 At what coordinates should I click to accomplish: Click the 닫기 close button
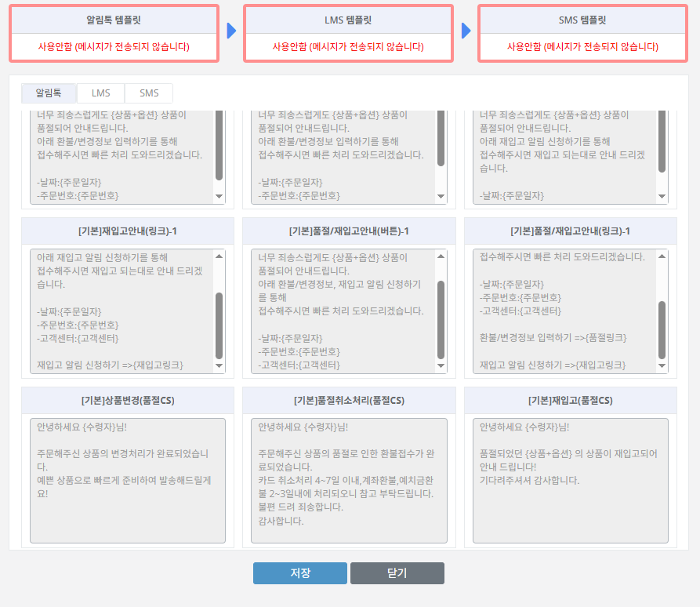click(397, 573)
